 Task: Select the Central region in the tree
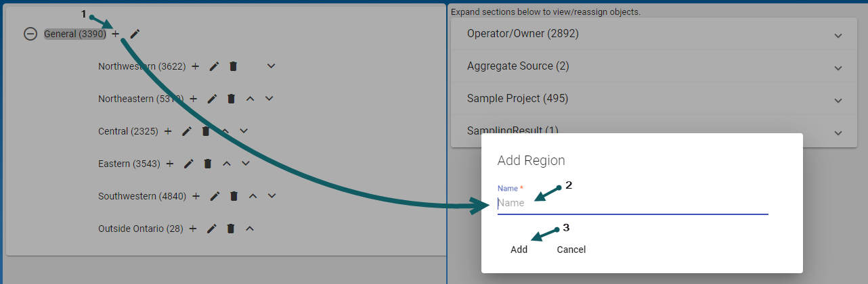click(x=128, y=131)
